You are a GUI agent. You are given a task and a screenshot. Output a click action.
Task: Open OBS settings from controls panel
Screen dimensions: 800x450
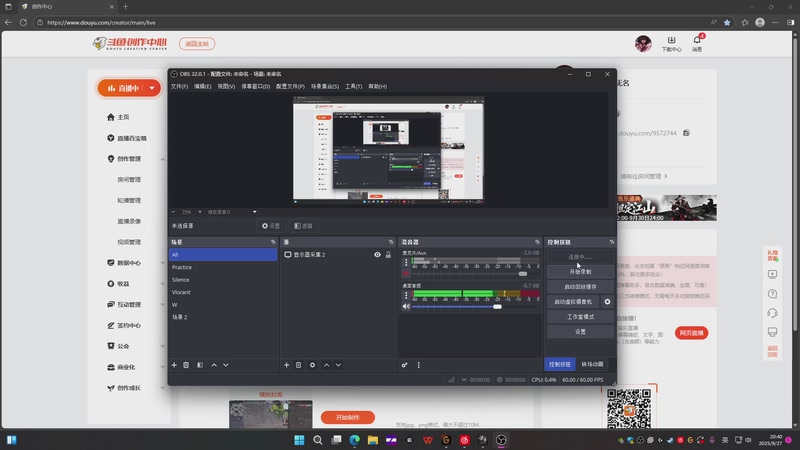(x=580, y=332)
